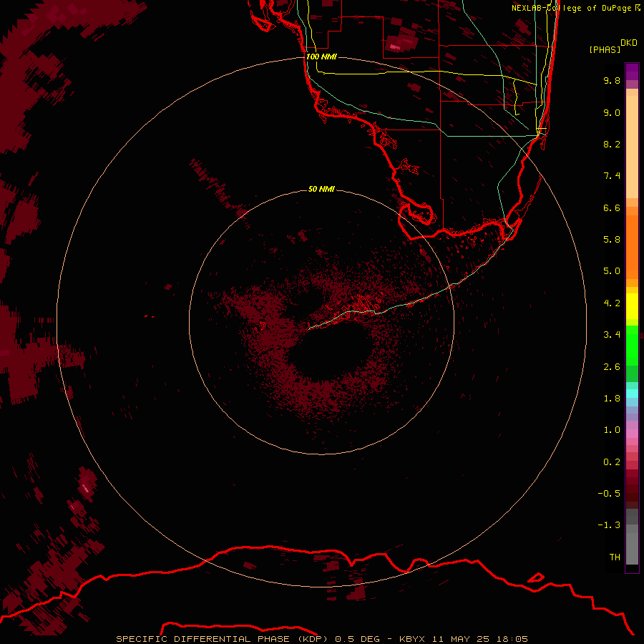Click the NEXLAB-College of DuPage credit text
Viewport: 644px width, 644px height.
pos(576,8)
